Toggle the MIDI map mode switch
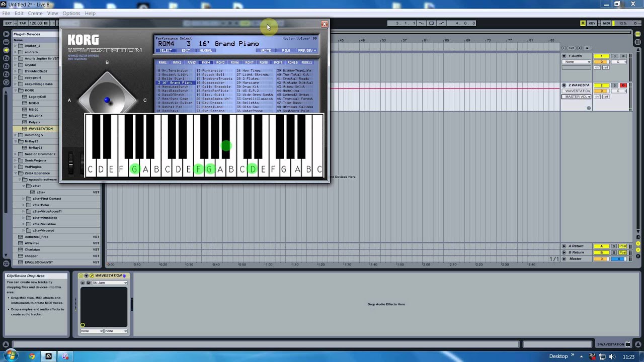 [606, 23]
